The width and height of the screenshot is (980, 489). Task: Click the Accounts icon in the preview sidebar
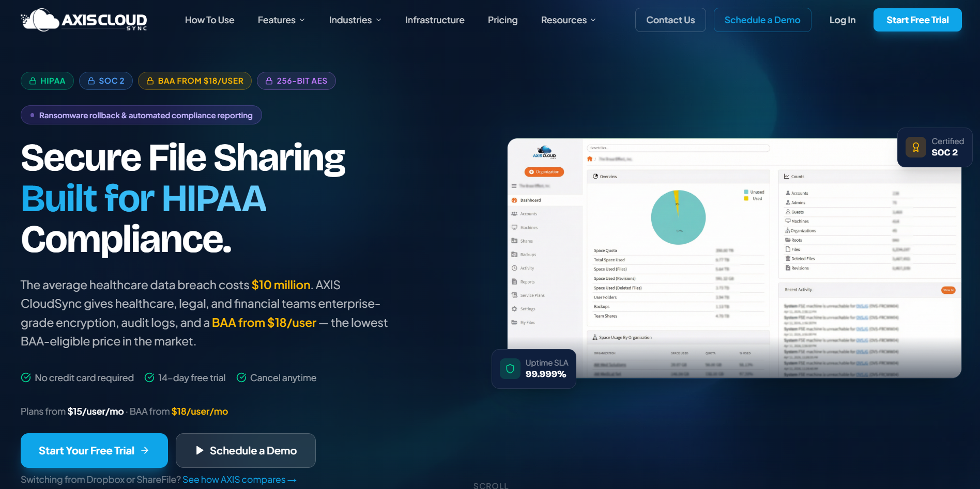(x=514, y=214)
